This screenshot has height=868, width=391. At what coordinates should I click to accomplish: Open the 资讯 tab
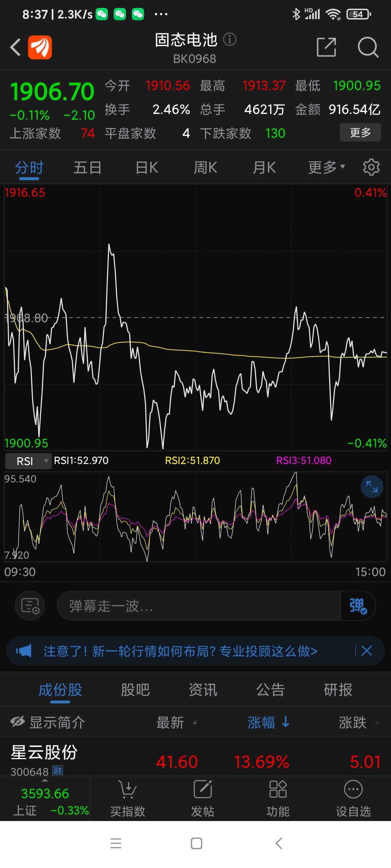(x=203, y=690)
